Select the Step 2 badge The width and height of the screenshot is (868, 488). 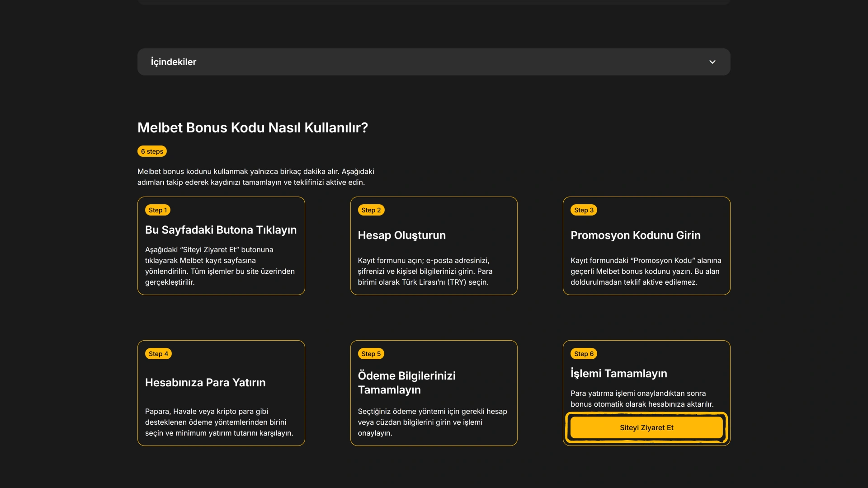[371, 210]
